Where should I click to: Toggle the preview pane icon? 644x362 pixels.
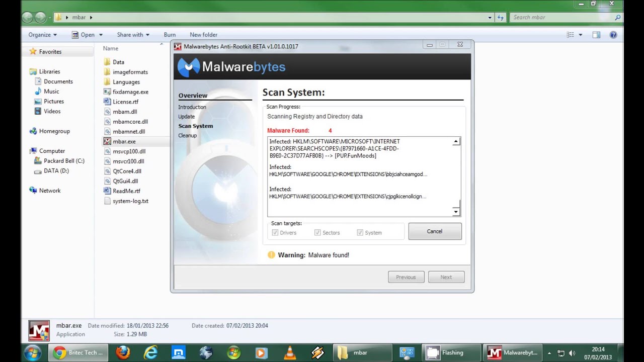point(596,35)
